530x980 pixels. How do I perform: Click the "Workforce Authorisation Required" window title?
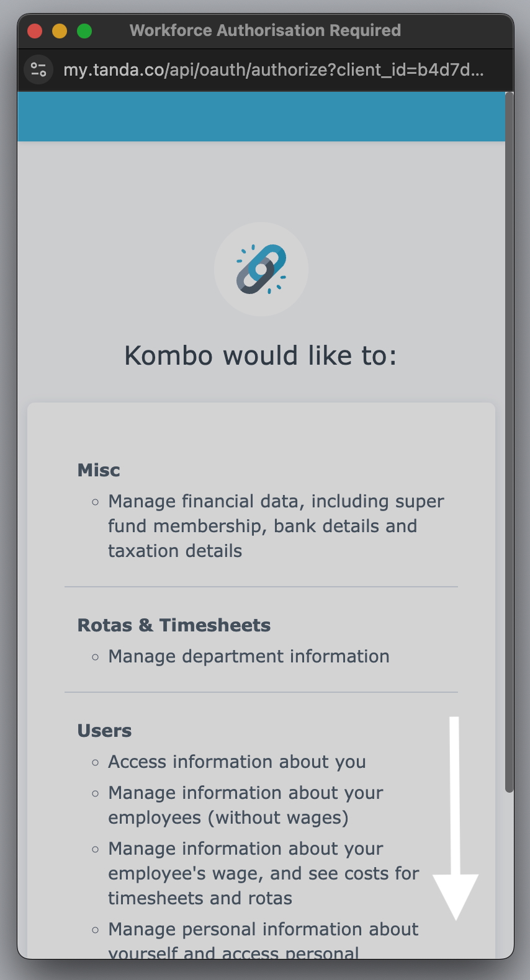[265, 30]
